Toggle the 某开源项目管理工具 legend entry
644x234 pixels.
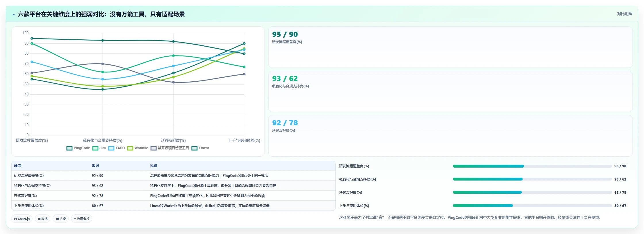pyautogui.click(x=170, y=148)
